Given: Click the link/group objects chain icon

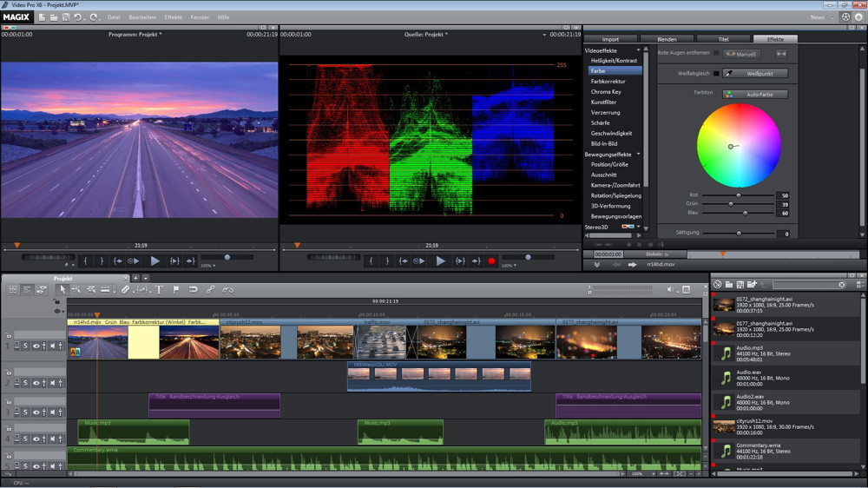Looking at the screenshot, I should tap(210, 290).
